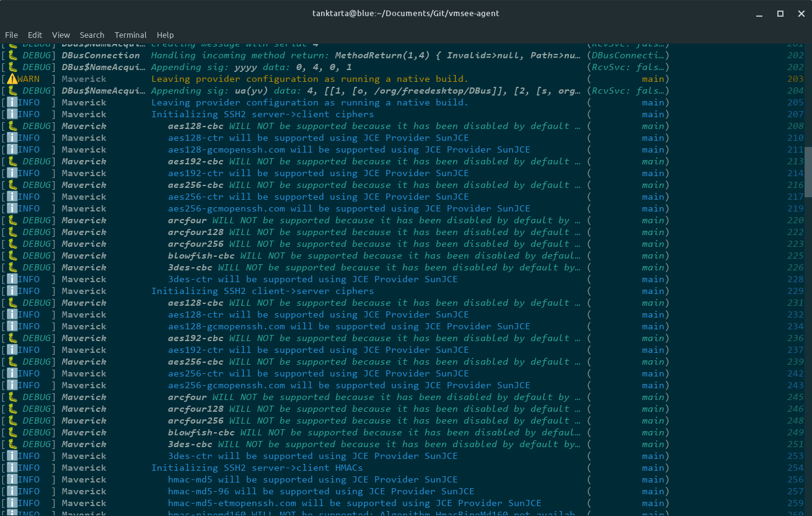Click the 'WARN' level label on line 203
This screenshot has width=812, height=516.
point(29,79)
